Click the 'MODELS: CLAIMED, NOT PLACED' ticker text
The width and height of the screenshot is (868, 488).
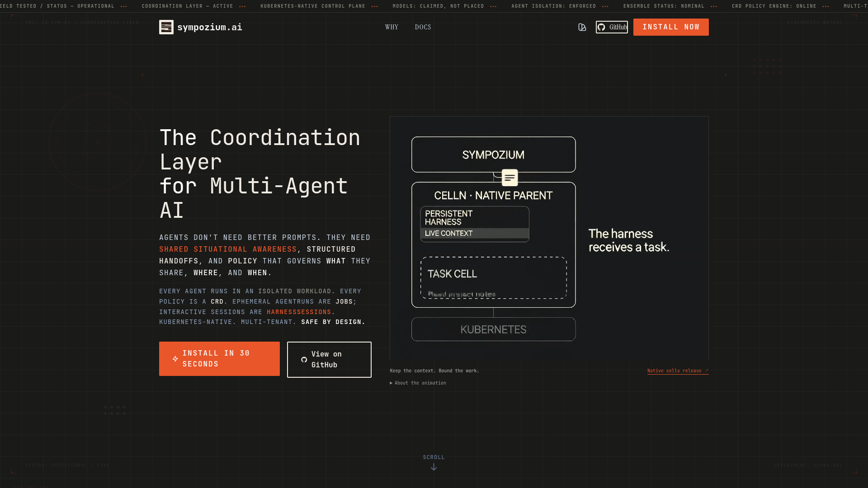(x=439, y=6)
